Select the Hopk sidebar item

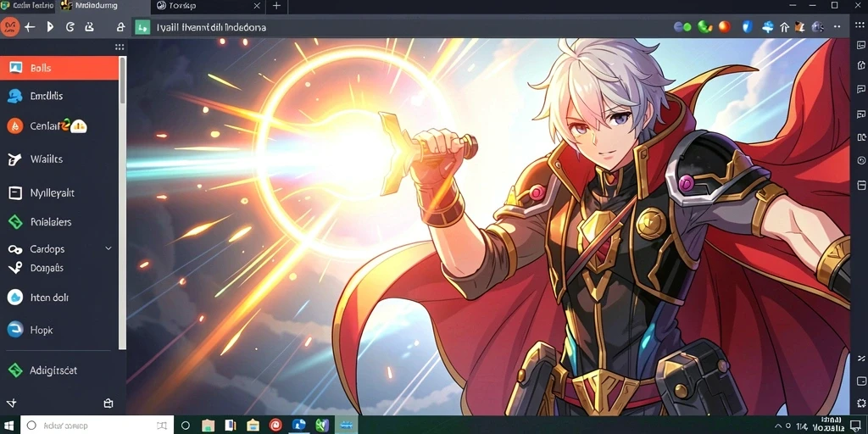click(x=59, y=330)
